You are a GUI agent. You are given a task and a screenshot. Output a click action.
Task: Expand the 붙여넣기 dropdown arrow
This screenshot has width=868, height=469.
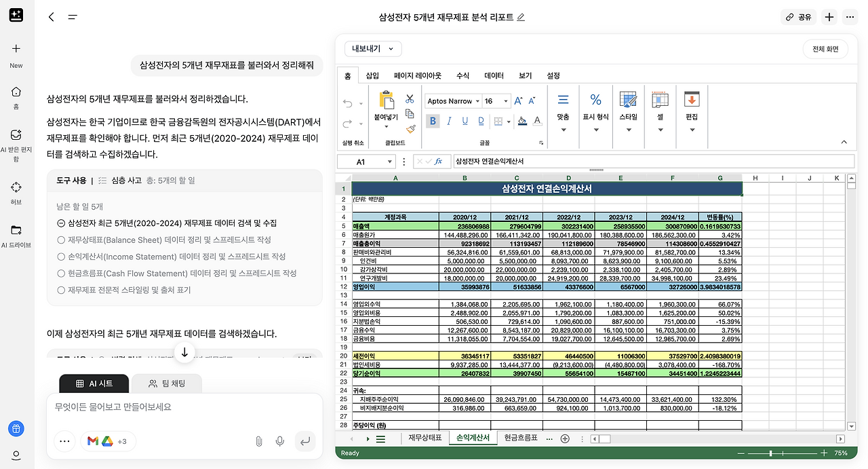click(x=387, y=126)
